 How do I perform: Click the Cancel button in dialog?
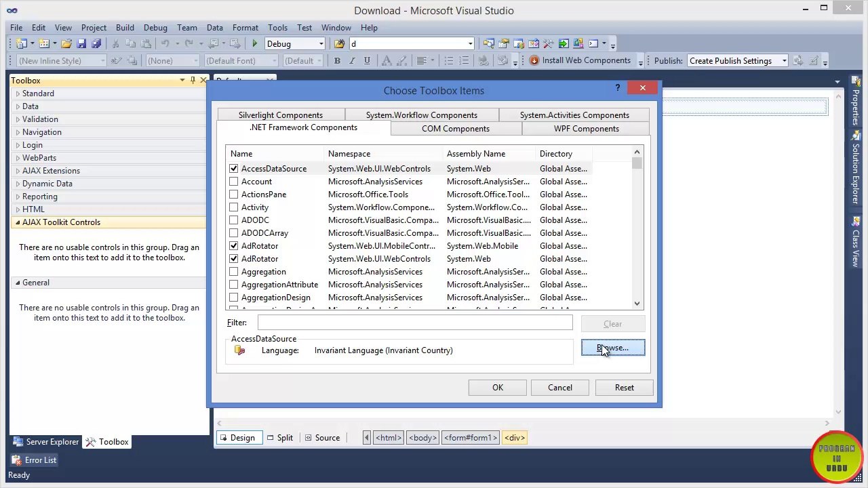pos(560,388)
